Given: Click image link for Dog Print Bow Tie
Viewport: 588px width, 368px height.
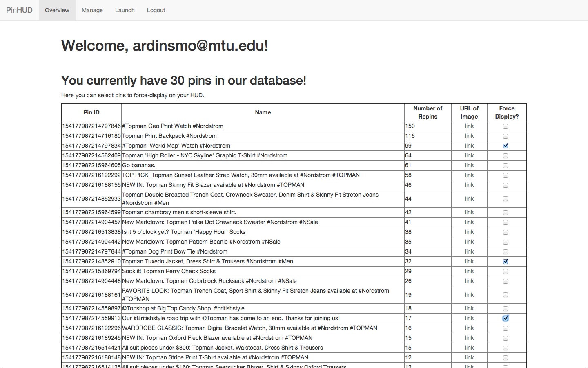Looking at the screenshot, I should [x=469, y=251].
